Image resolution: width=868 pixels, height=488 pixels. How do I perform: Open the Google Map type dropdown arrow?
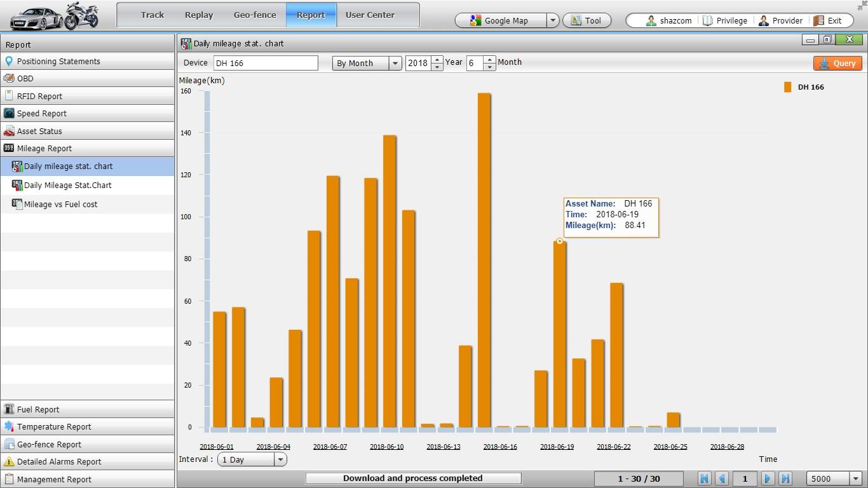point(552,21)
